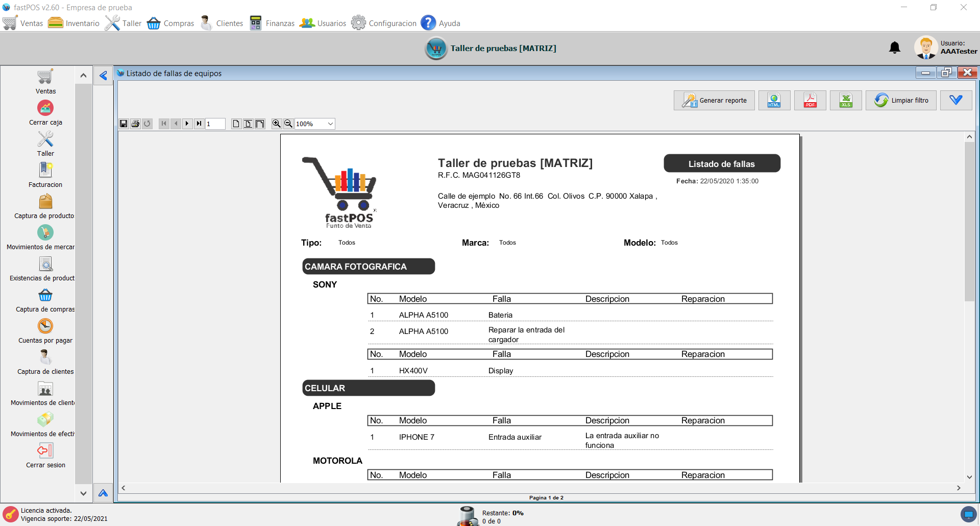This screenshot has height=526, width=980.
Task: Export the report to XLS spreadsheet
Action: pos(846,100)
